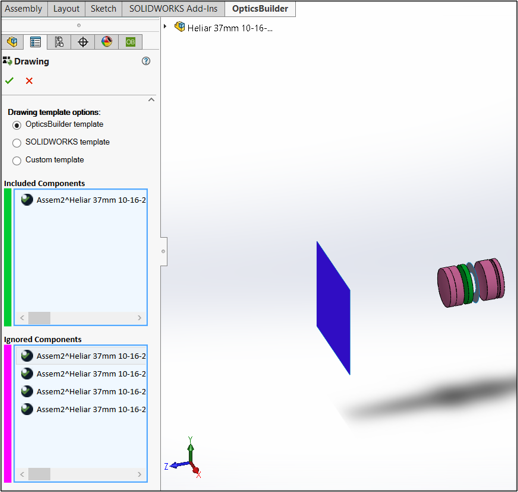Click Ignored Components scroll right arrow

(139, 474)
